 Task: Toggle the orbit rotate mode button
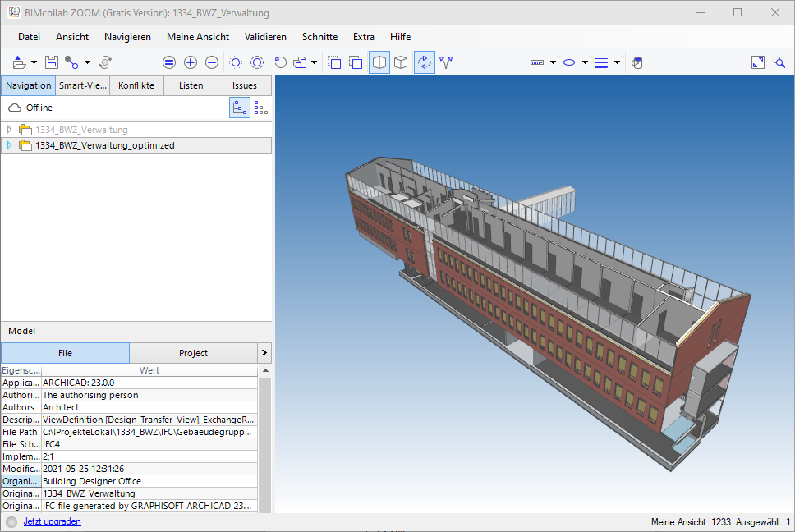425,63
